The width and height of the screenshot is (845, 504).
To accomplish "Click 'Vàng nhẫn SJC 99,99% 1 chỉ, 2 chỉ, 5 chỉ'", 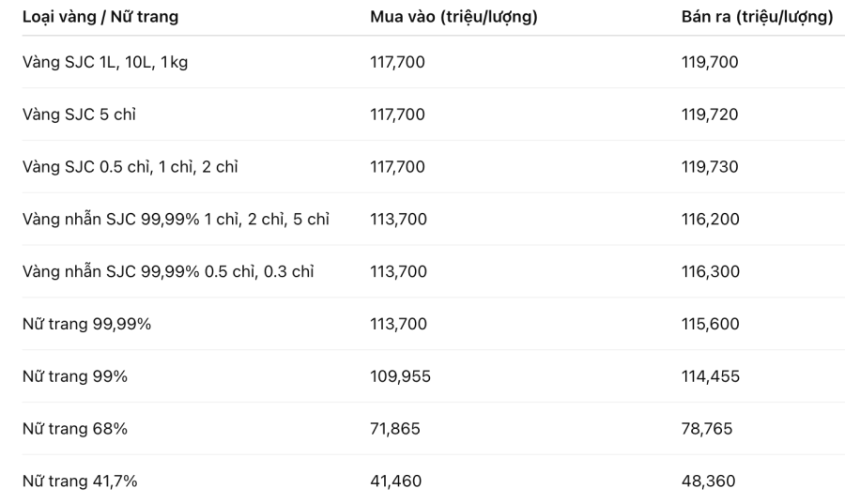I will pos(176,220).
